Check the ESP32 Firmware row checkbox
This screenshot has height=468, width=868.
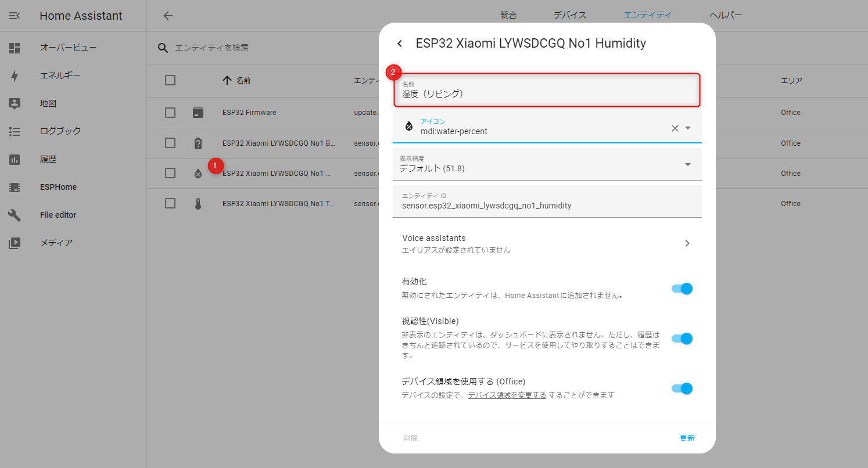click(170, 113)
